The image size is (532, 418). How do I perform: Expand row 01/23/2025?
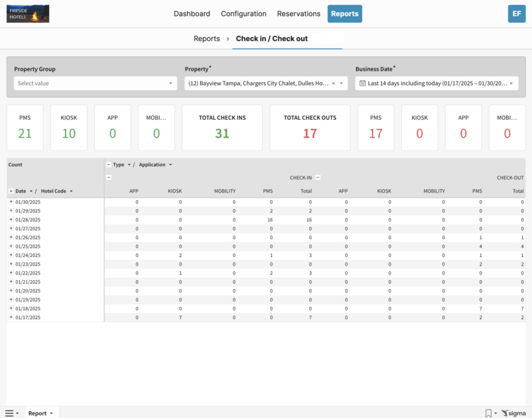pos(11,264)
